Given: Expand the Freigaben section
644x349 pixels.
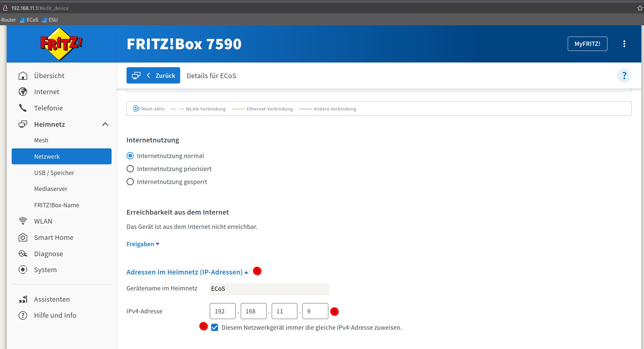Looking at the screenshot, I should pyautogui.click(x=143, y=244).
